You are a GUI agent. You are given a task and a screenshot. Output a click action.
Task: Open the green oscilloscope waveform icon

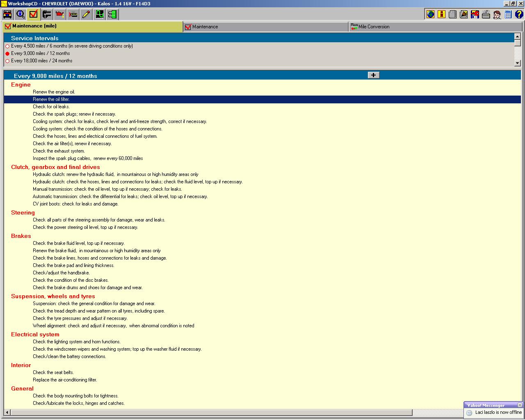pyautogui.click(x=99, y=14)
